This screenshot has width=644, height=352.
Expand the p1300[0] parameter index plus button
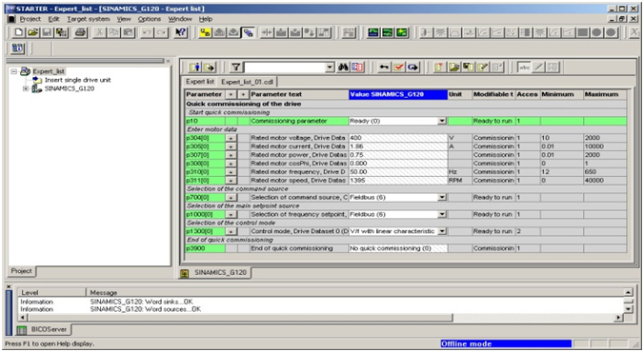pyautogui.click(x=231, y=231)
